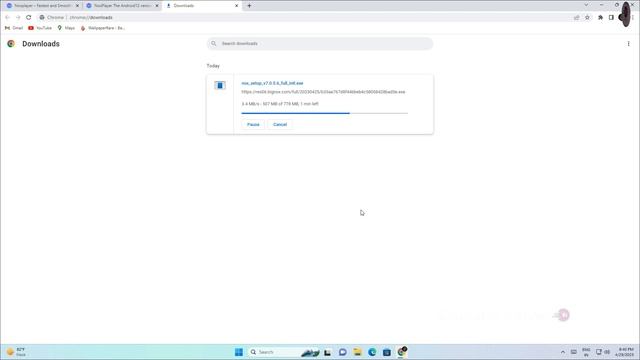Open the Downloads page three-dot menu
The width and height of the screenshot is (640, 360).
(x=628, y=44)
